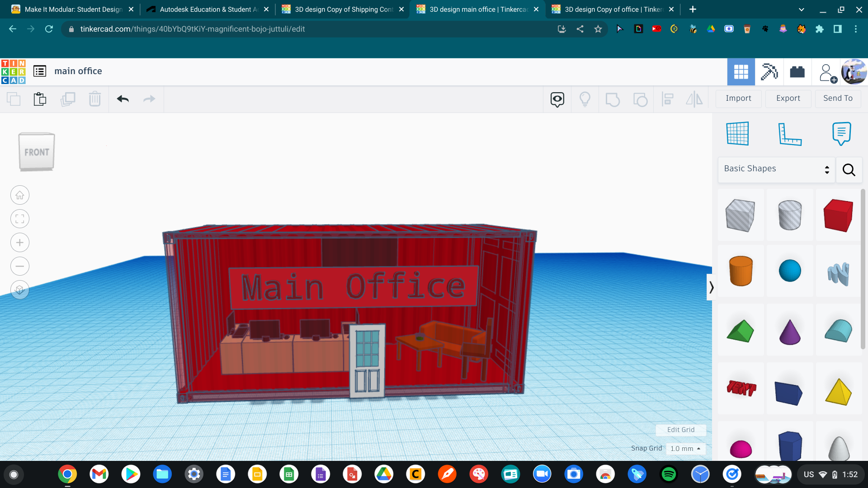Open the Basic Shapes dropdown
The height and width of the screenshot is (488, 868).
pyautogui.click(x=776, y=169)
